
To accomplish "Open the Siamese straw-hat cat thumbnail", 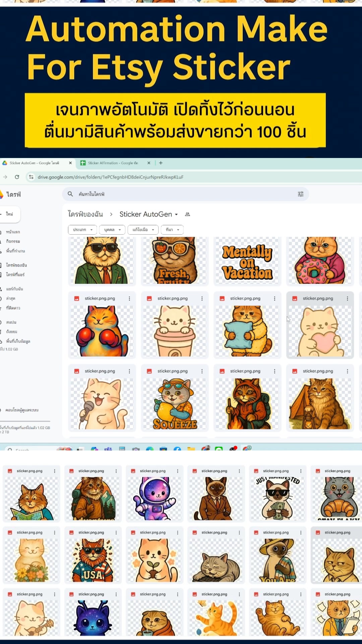I will click(277, 560).
